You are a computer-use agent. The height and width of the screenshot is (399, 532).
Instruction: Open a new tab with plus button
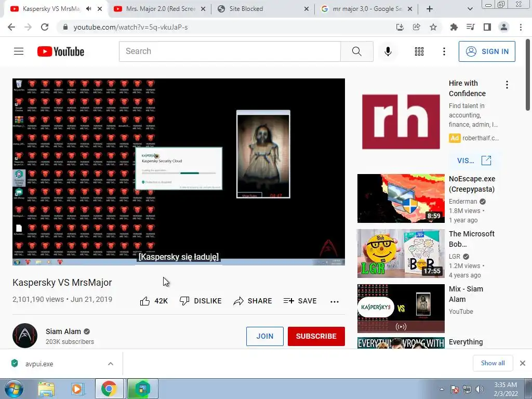430,9
